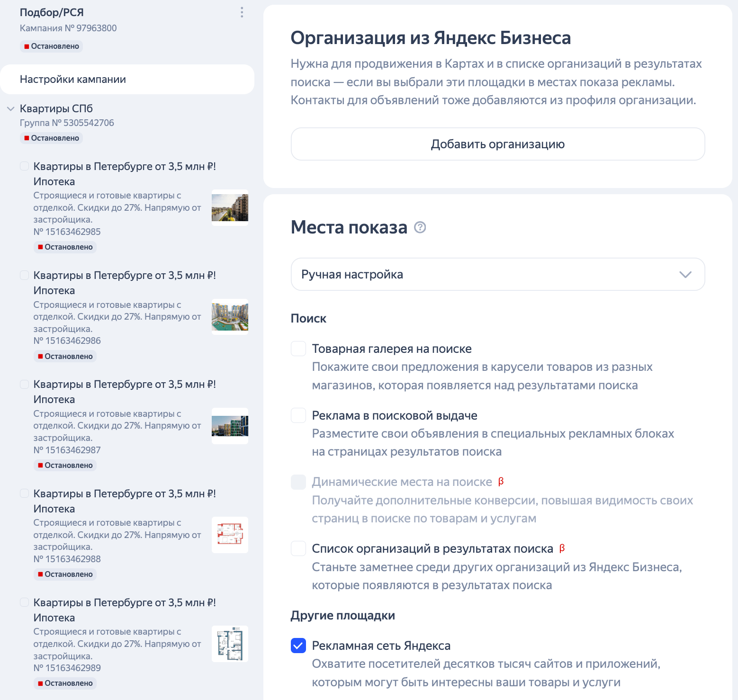This screenshot has height=700, width=738.
Task: Click campaign status badge Остановлено under № 97963800
Action: click(51, 46)
